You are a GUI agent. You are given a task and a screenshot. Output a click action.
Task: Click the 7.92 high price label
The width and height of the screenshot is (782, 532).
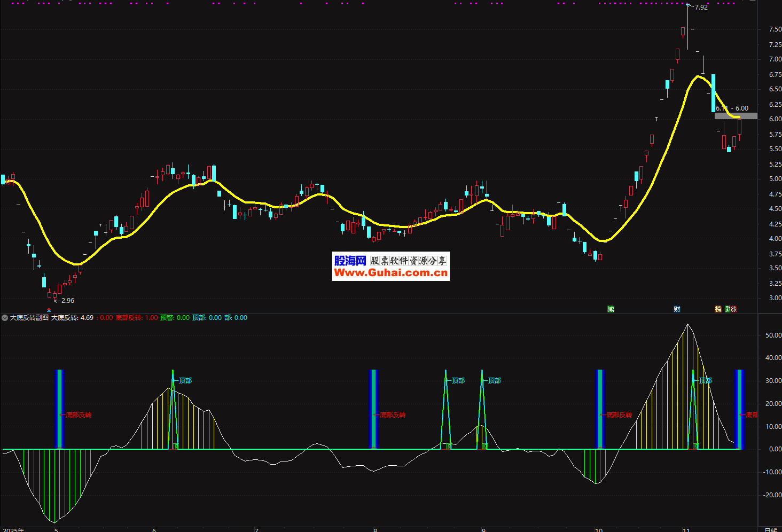[701, 7]
